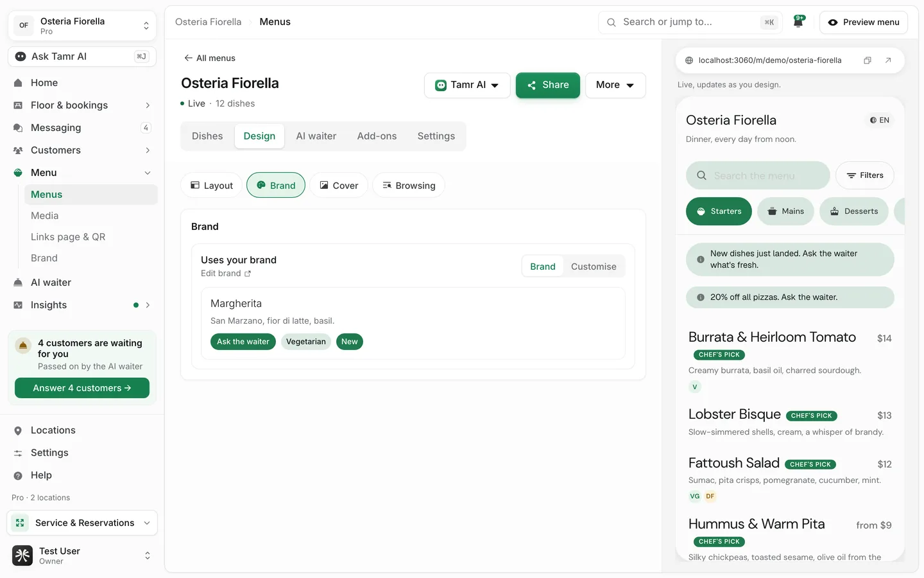
Task: Select the Brand mode toggle option
Action: (x=543, y=267)
